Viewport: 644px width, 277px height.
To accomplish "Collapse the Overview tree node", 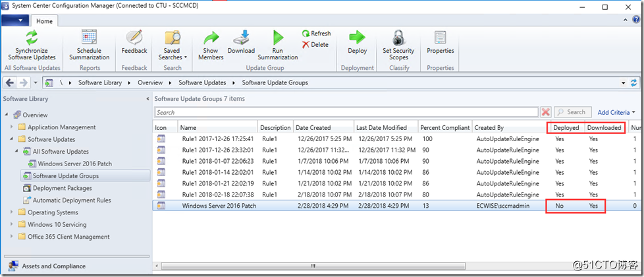I will (7, 115).
